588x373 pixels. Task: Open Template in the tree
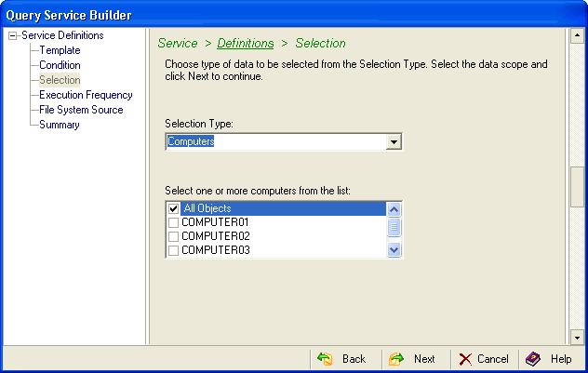tap(60, 50)
